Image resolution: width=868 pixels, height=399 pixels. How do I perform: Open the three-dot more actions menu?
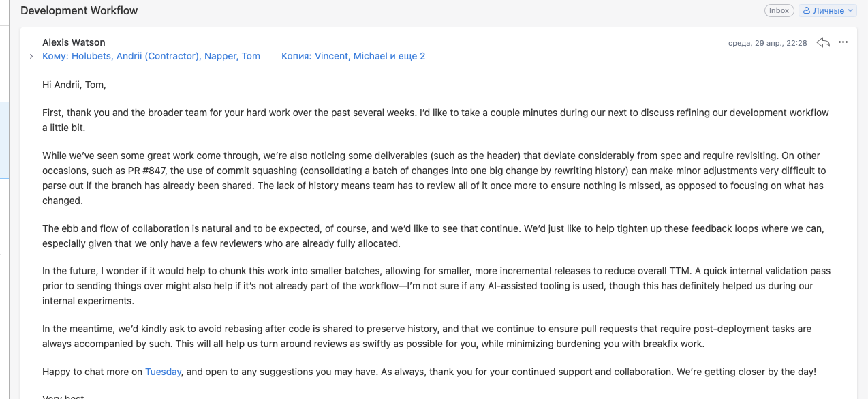[x=843, y=42]
